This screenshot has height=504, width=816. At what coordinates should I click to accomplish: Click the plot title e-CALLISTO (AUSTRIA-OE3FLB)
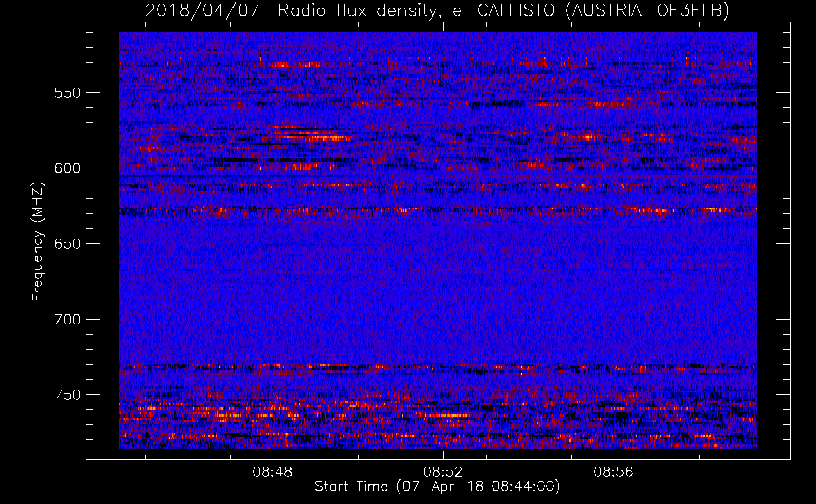pos(591,11)
